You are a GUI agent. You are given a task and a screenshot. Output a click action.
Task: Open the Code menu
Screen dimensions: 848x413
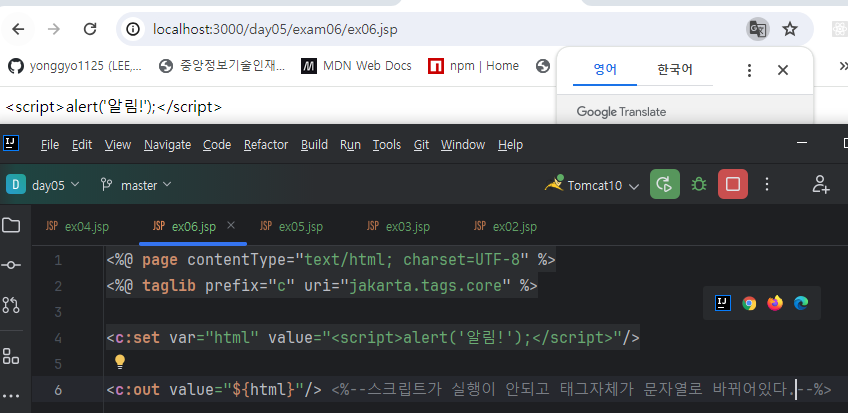(x=217, y=145)
